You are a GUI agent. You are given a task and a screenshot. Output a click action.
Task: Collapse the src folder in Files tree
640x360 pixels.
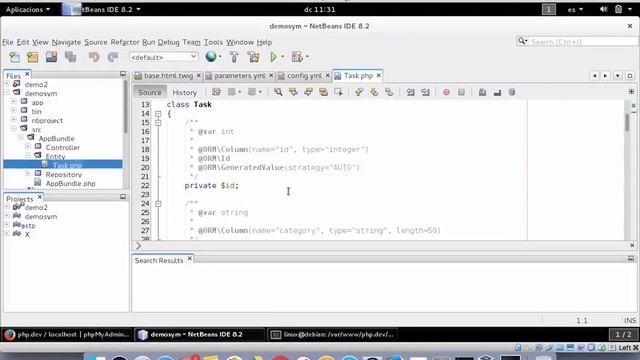14,129
